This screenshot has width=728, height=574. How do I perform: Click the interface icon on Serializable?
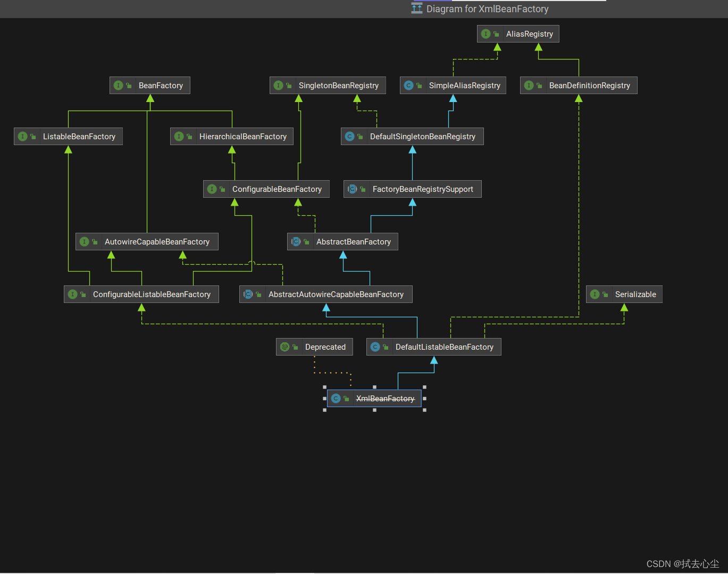click(595, 294)
